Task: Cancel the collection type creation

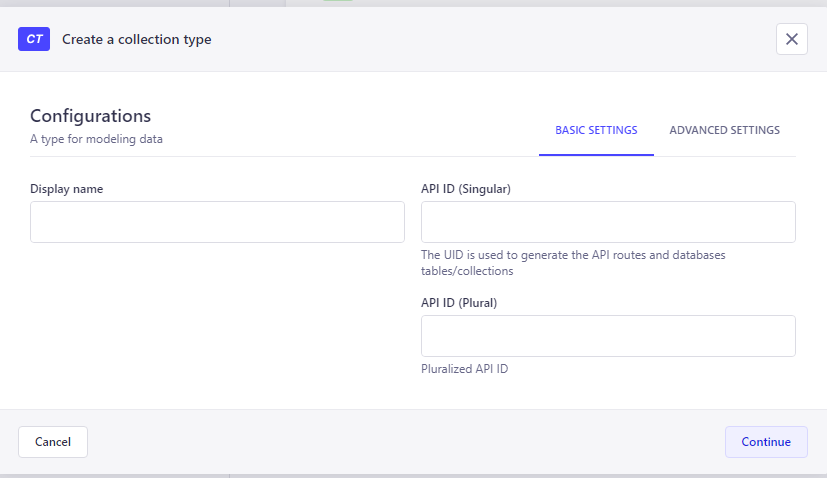Action: 53,442
